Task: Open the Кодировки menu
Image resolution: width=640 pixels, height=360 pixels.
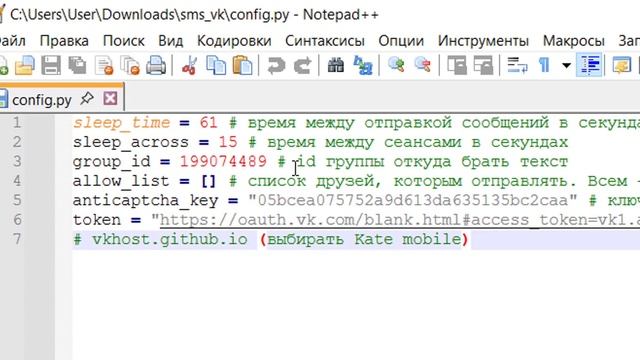Action: click(234, 41)
